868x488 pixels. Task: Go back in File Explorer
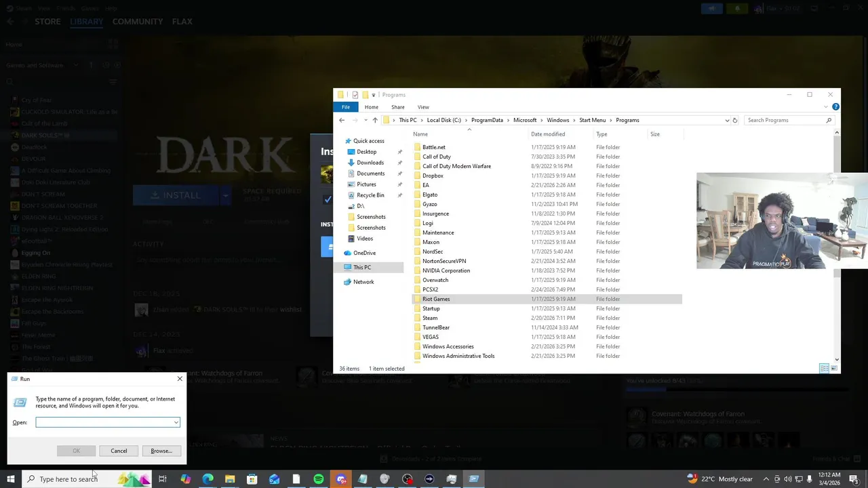(342, 120)
